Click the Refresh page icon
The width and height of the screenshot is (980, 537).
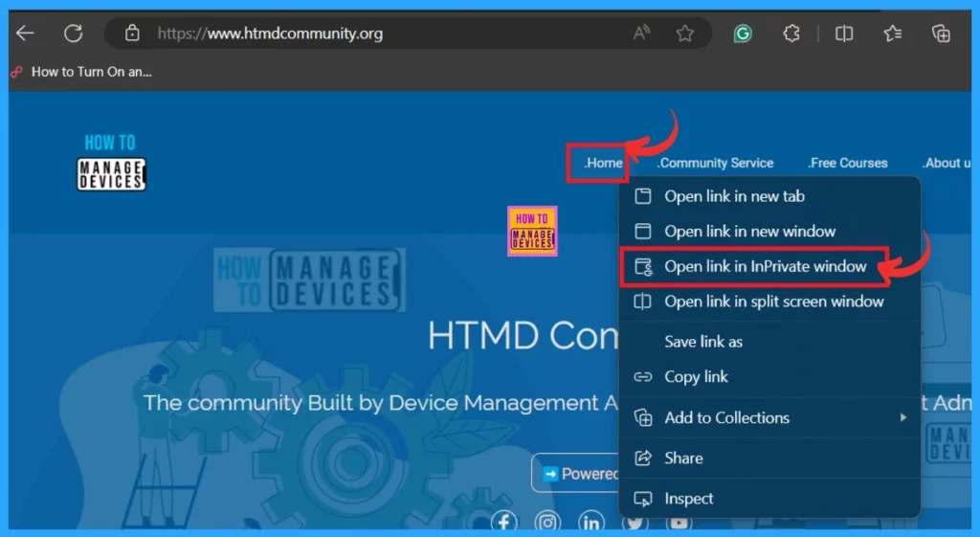tap(73, 34)
